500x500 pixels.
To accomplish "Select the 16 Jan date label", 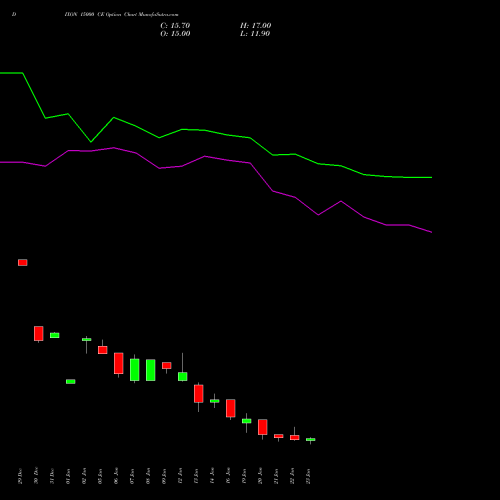I will pyautogui.click(x=228, y=476).
